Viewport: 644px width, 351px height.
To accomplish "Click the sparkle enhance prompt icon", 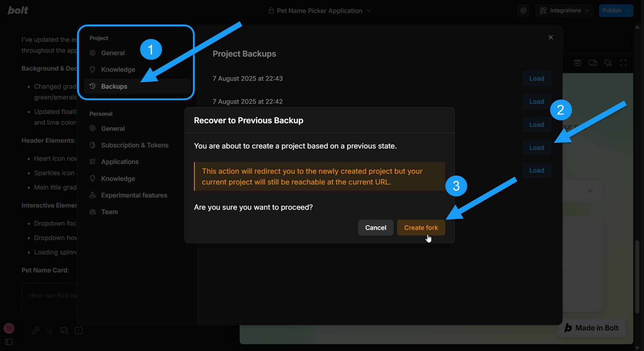I will point(50,330).
